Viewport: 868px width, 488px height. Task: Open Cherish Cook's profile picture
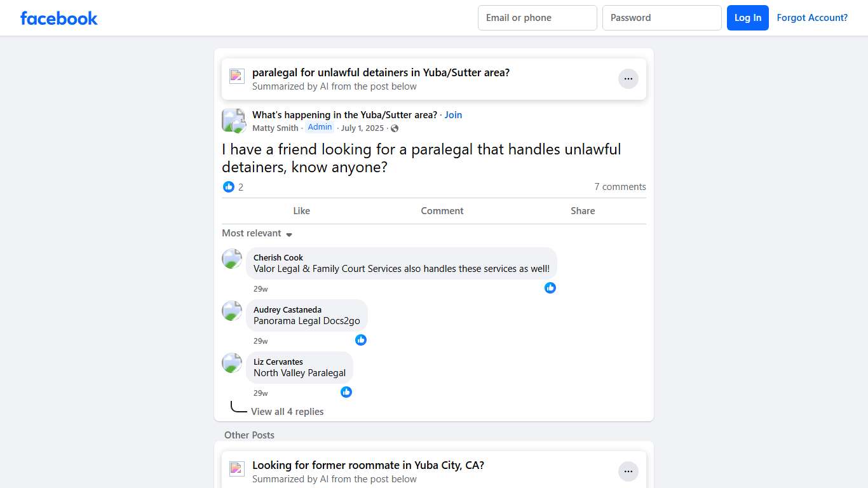click(x=232, y=259)
